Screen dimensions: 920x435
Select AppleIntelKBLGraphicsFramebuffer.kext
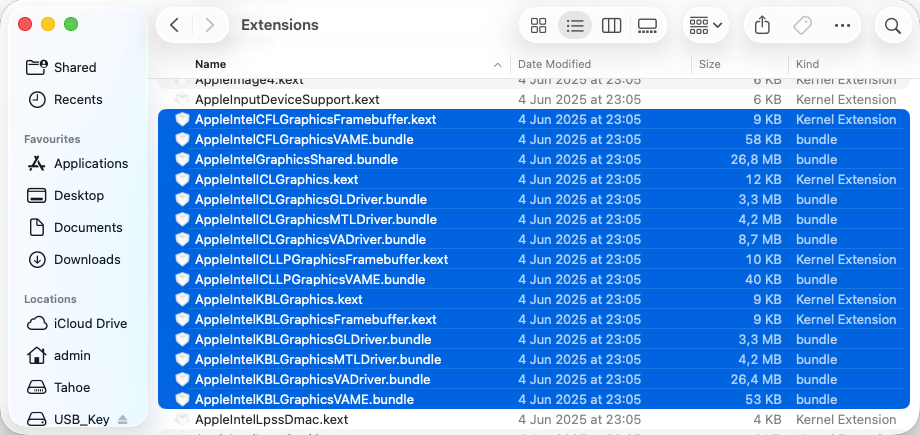534,319
